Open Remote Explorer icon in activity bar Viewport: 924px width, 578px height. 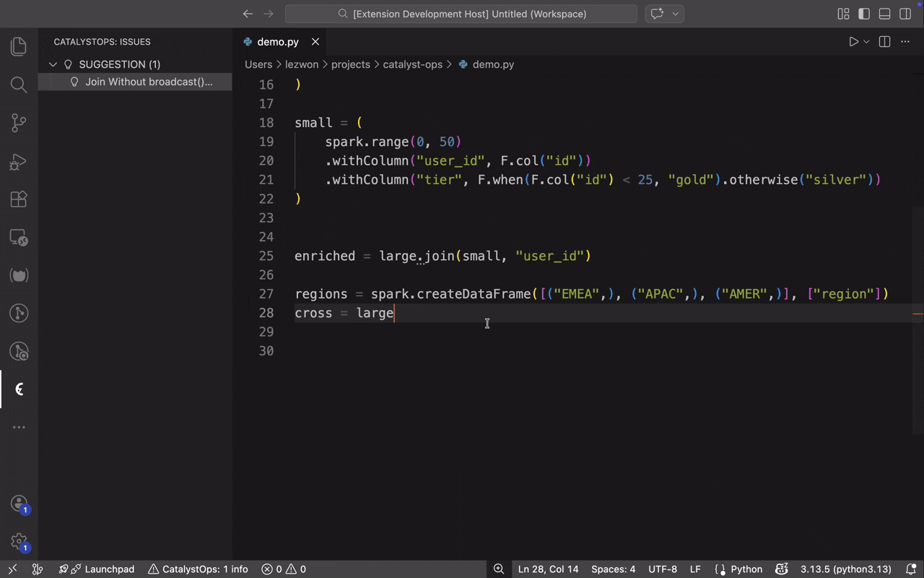(x=19, y=238)
